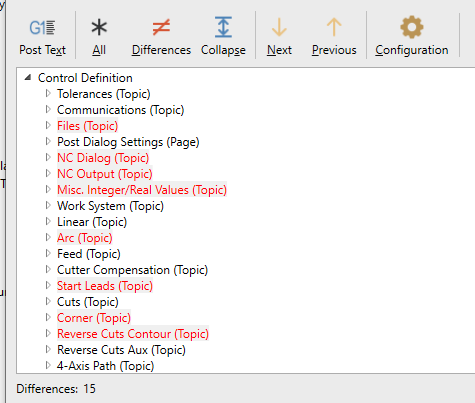
Task: Filter to Differences with not-equal icon
Action: (x=161, y=36)
